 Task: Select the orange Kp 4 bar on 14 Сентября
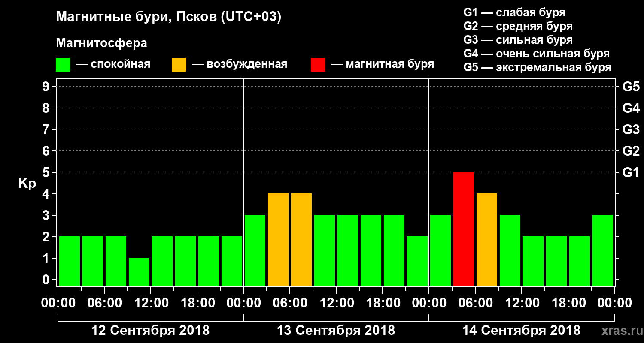point(487,240)
